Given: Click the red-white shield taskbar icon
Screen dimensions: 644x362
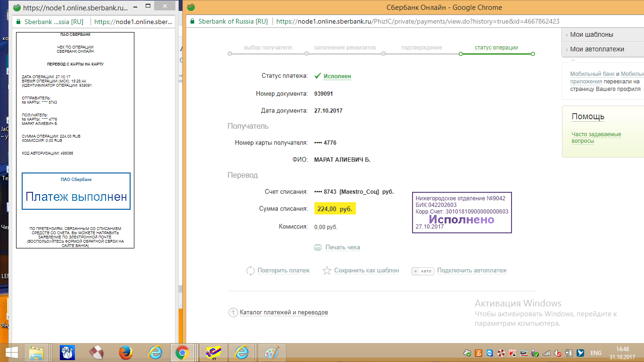Looking at the screenshot, I should [x=96, y=352].
